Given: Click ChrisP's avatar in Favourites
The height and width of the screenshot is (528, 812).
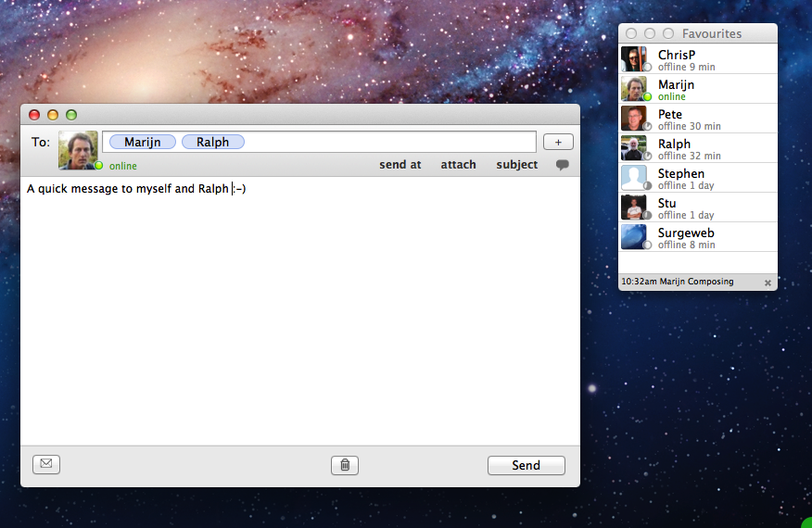Looking at the screenshot, I should (634, 59).
